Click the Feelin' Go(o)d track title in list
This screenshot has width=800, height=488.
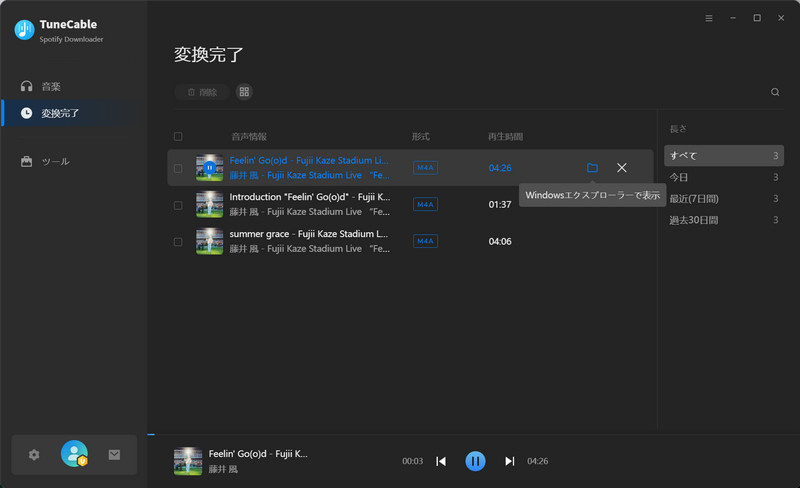tap(309, 160)
